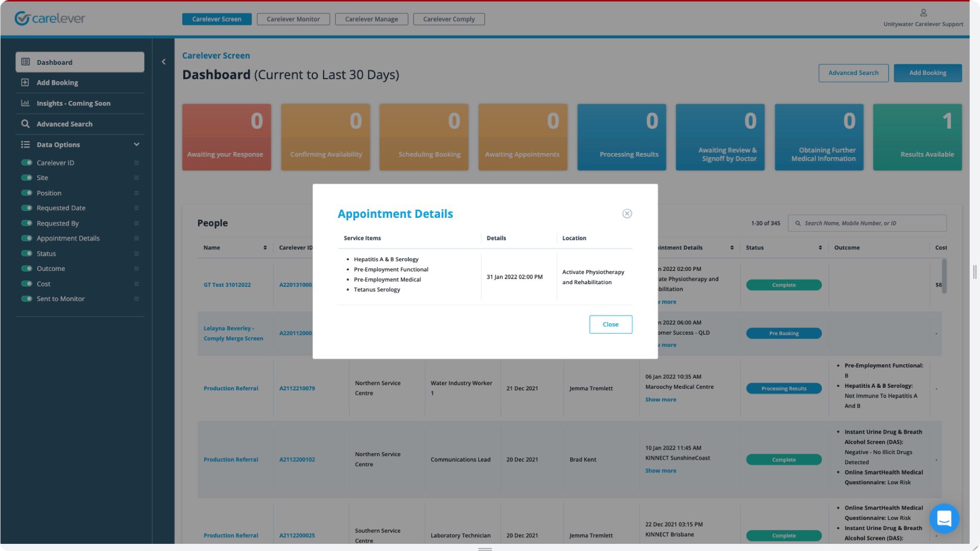The height and width of the screenshot is (551, 980).
Task: Select the Carelever Screen tab
Action: (217, 19)
